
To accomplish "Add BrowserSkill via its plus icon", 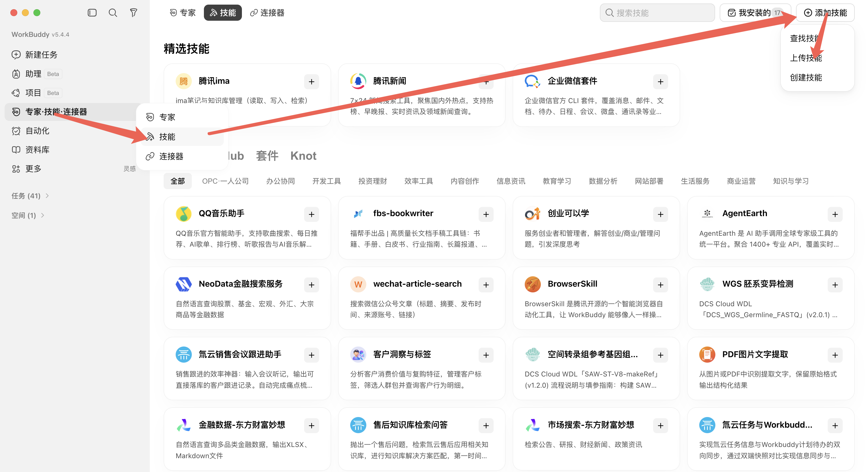I will (x=660, y=285).
